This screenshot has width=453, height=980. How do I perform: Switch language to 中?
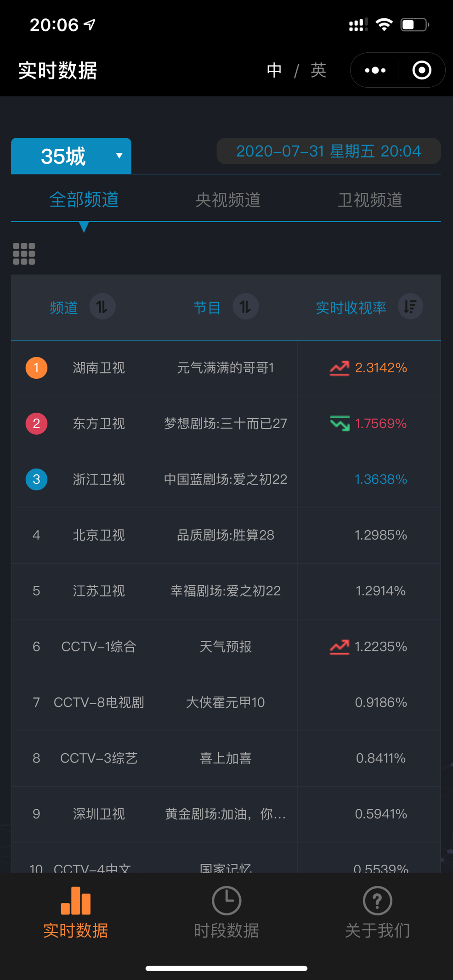tap(274, 70)
